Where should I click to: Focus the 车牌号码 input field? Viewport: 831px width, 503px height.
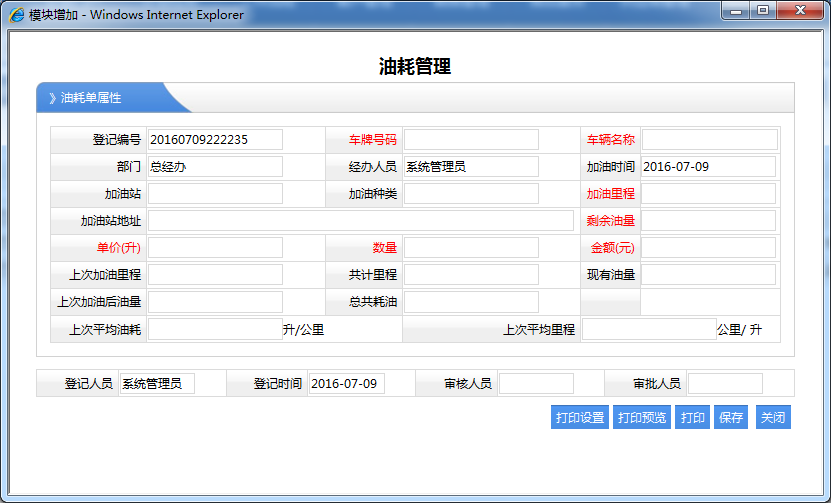point(471,139)
